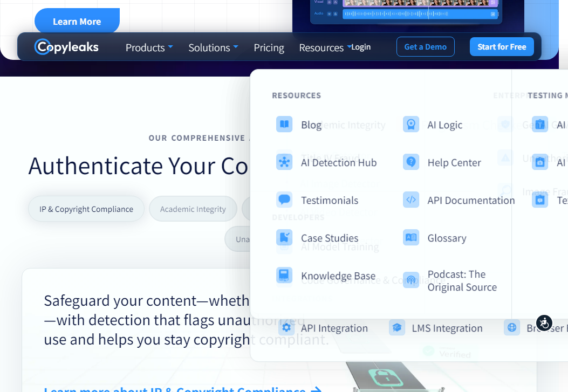Screen dimensions: 568x392
Task: Open the LMS Integration link
Action: [447, 328]
